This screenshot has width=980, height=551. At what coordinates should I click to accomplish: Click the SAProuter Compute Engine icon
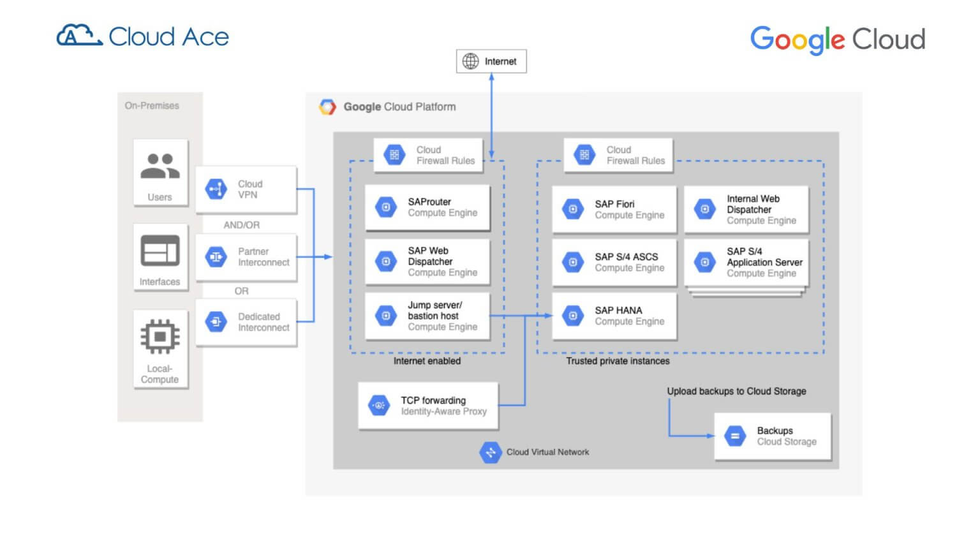pyautogui.click(x=385, y=207)
